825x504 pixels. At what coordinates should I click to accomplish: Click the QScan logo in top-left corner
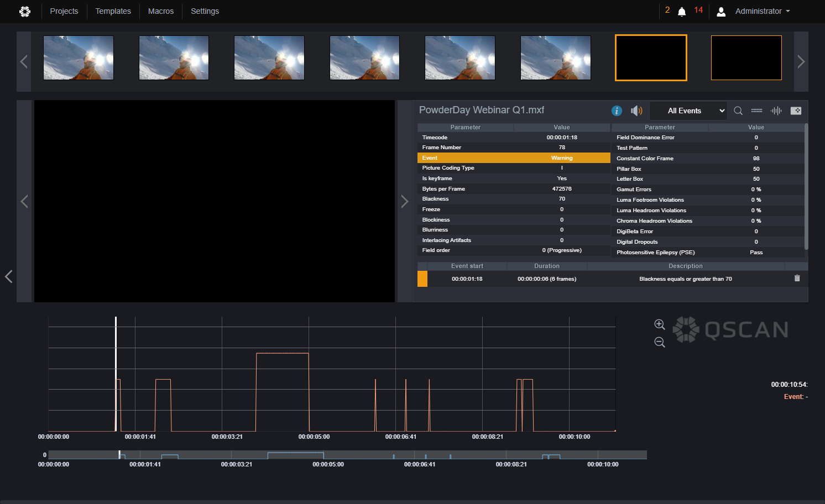click(x=25, y=11)
